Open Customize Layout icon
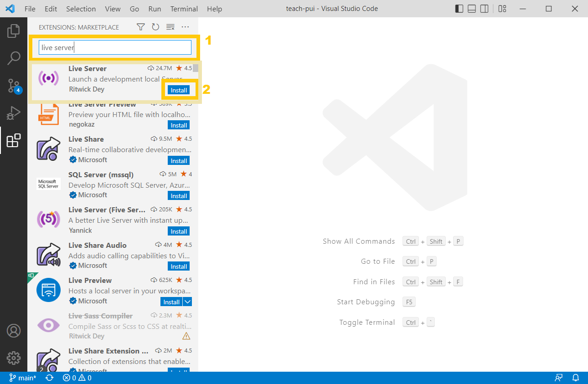This screenshot has height=384, width=588. coord(502,9)
